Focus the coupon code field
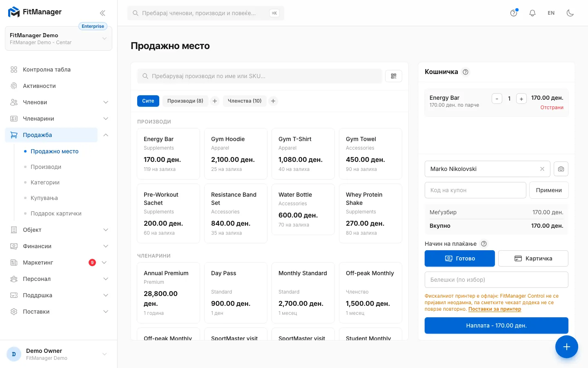Image resolution: width=588 pixels, height=368 pixels. [475, 190]
